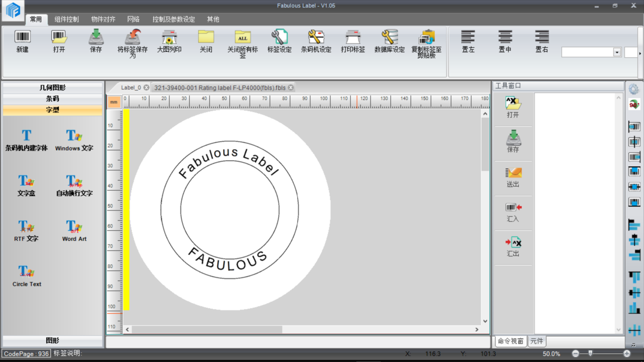This screenshot has height=362, width=644.
Task: Click the zoom out minus button
Action: point(575,353)
